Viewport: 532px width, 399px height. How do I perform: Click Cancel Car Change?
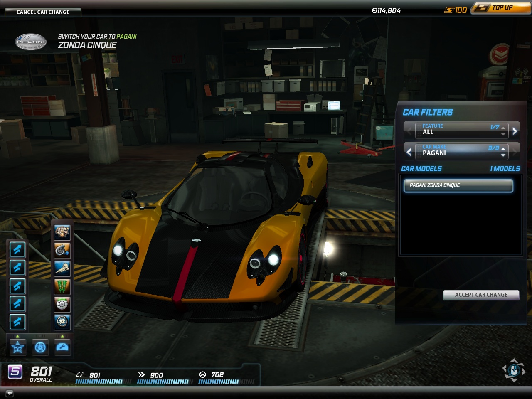pyautogui.click(x=43, y=12)
